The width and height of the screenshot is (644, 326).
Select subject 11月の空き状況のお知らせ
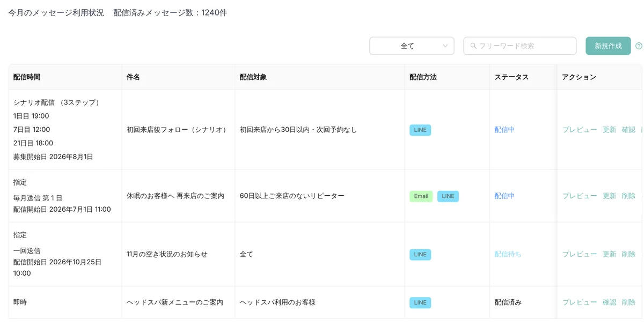167,254
